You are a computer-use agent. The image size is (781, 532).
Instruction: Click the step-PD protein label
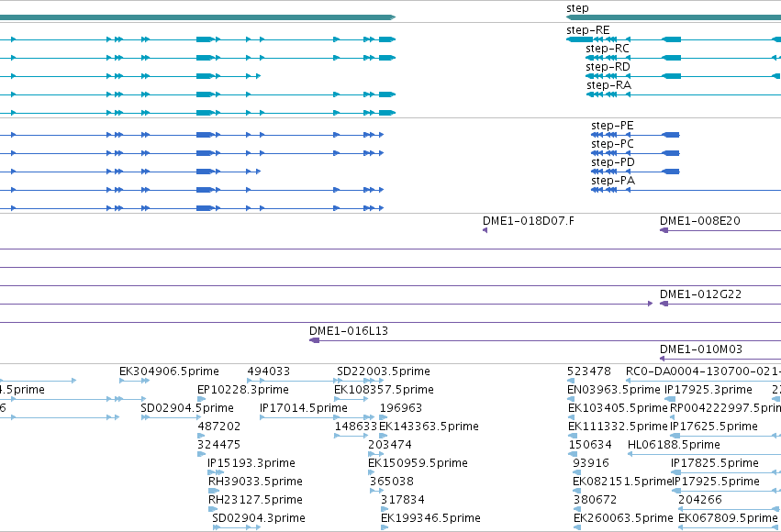click(613, 162)
